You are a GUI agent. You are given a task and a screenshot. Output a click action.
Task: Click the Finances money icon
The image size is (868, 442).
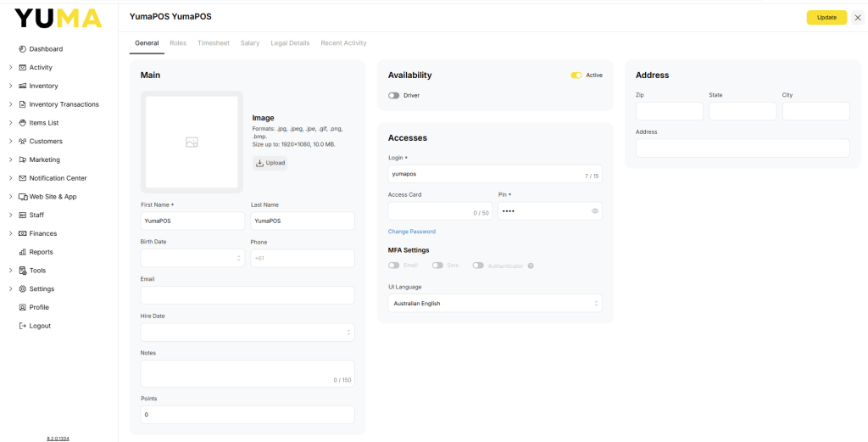23,233
